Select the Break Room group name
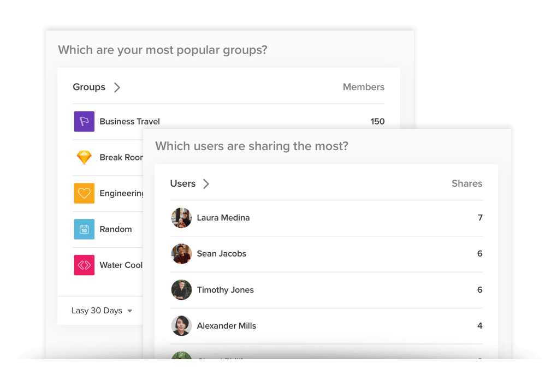Image resolution: width=557 pixels, height=392 pixels. 121,157
